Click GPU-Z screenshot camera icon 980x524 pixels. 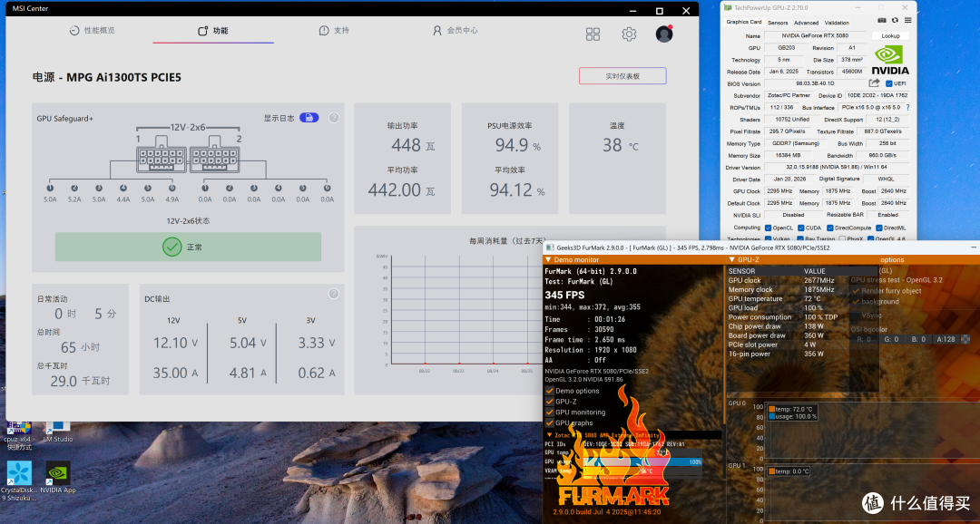pos(883,21)
